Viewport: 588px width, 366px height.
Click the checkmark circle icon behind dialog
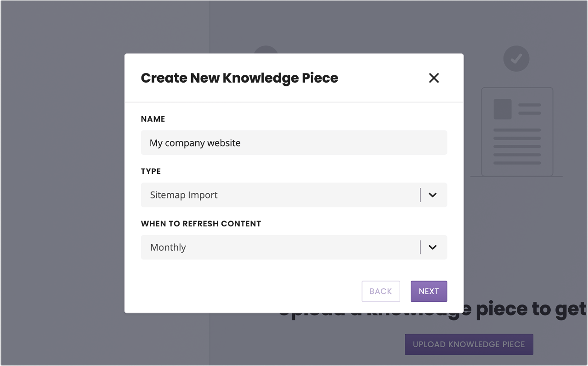516,58
